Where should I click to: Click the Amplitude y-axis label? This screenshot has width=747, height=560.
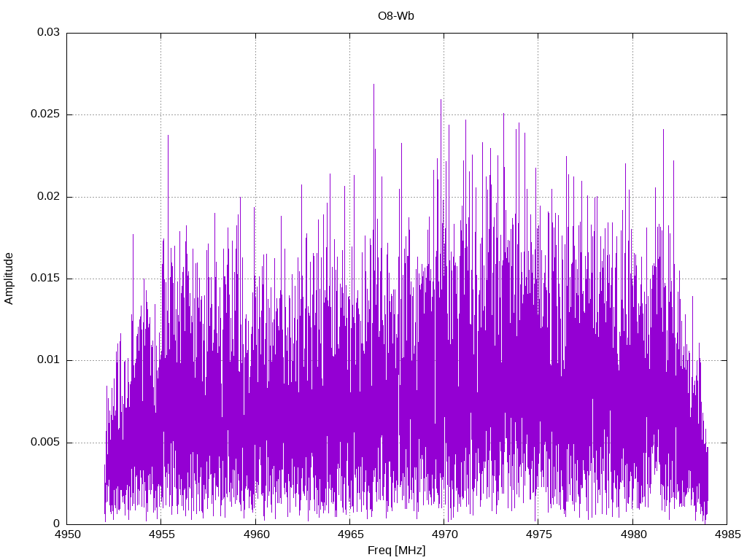point(9,279)
